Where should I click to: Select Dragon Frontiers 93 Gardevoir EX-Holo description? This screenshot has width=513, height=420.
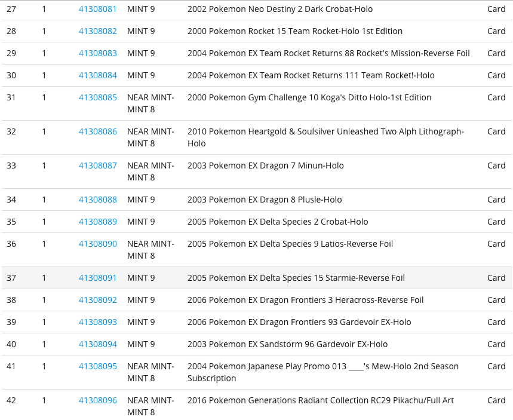click(x=299, y=322)
